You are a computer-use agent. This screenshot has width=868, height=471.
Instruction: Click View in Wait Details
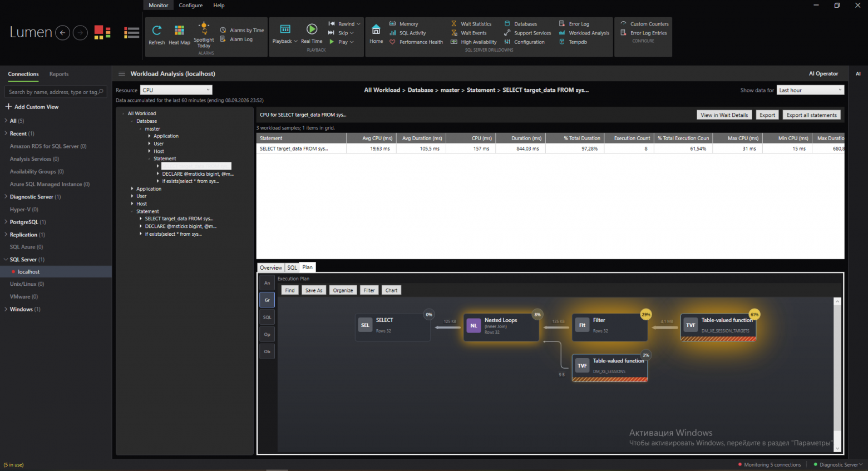click(724, 115)
